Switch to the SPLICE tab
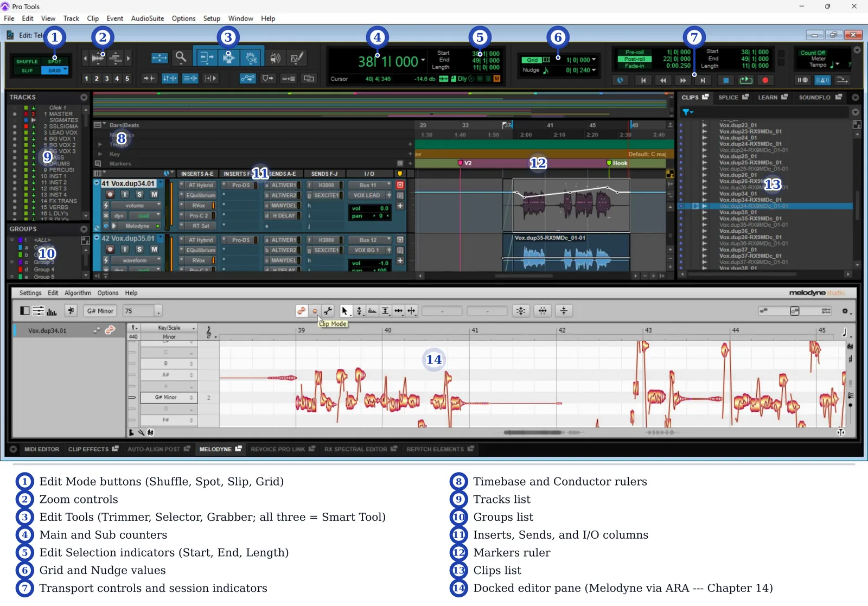Viewport: 868px width, 606px height. (x=733, y=98)
